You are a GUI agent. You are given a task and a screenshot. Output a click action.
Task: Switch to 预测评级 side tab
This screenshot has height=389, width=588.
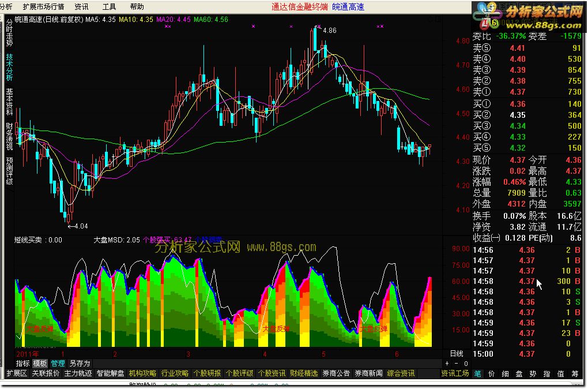click(9, 171)
